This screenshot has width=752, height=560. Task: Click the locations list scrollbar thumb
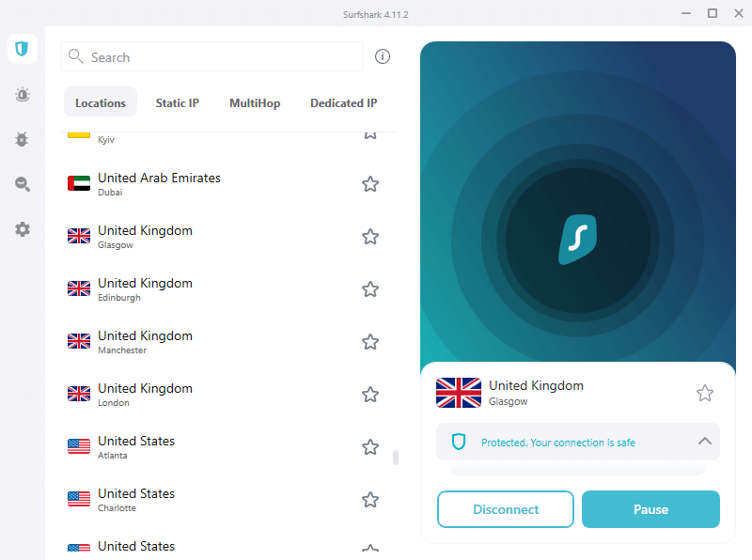(x=396, y=458)
